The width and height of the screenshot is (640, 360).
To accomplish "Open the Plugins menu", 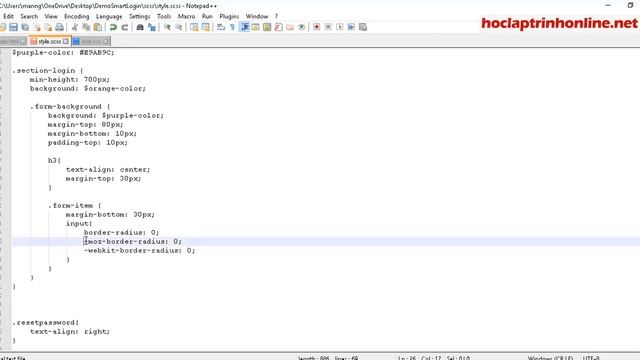I will tap(229, 16).
